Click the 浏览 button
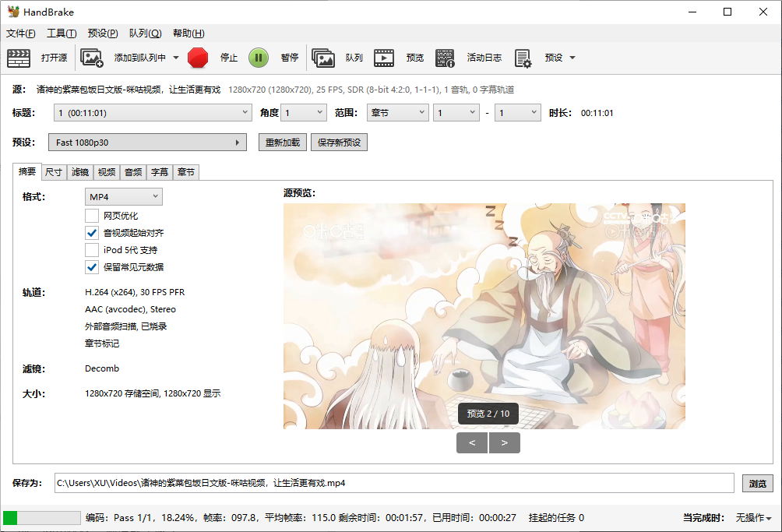This screenshot has width=782, height=532. [x=757, y=483]
